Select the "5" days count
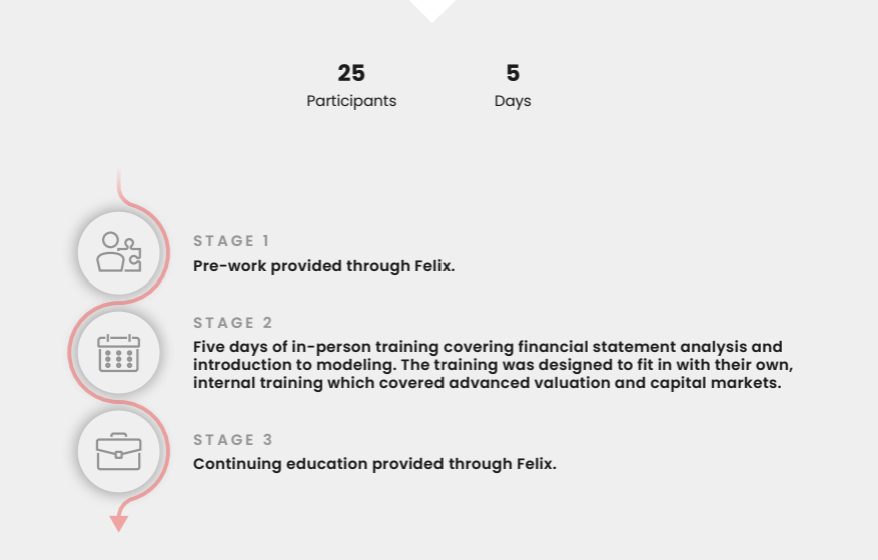Viewport: 878px width, 560px height. (513, 73)
